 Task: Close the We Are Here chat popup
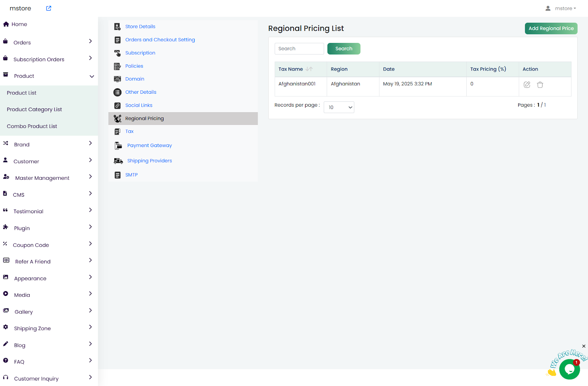(584, 346)
